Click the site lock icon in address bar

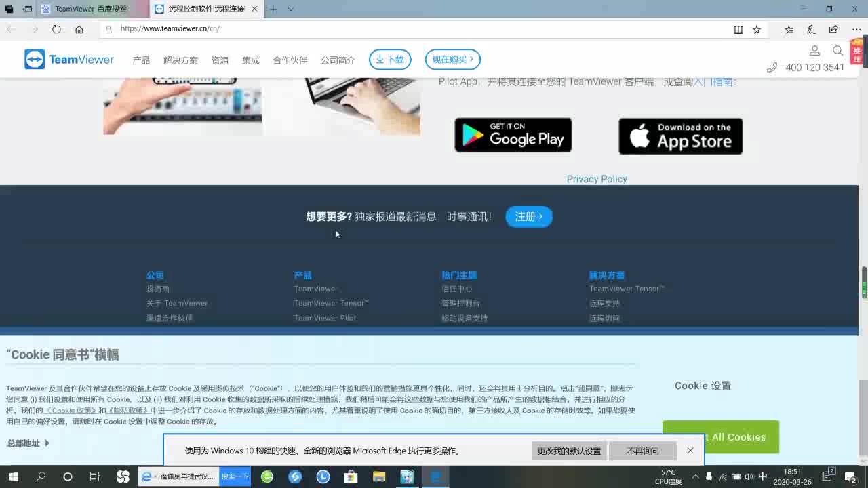pos(108,29)
